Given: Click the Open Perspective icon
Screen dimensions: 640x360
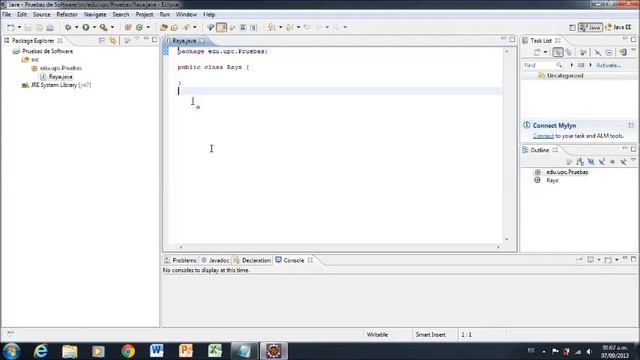Looking at the screenshot, I should [572, 27].
